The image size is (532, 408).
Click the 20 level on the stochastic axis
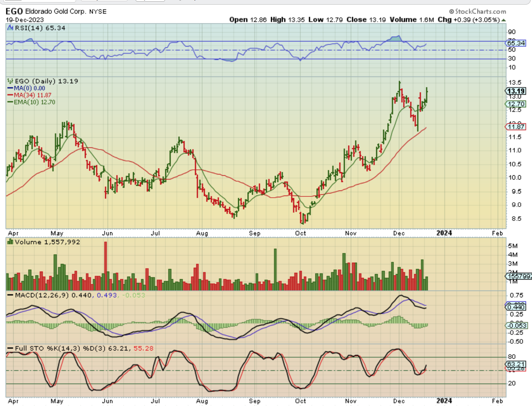tap(512, 384)
